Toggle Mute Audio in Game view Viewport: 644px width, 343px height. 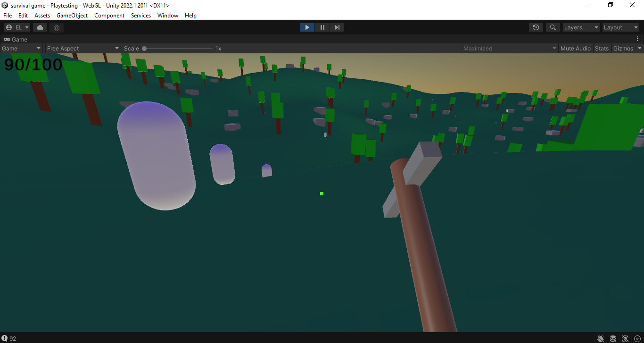(575, 48)
